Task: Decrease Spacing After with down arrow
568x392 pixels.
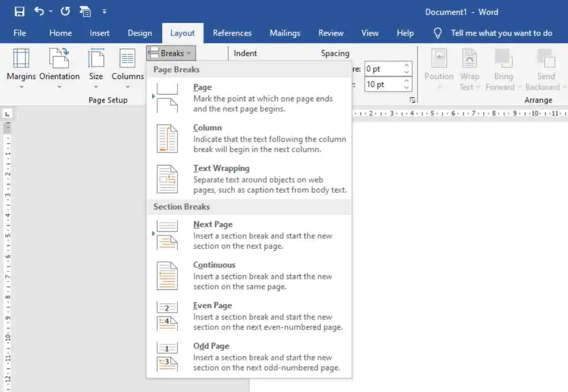Action: pos(407,87)
